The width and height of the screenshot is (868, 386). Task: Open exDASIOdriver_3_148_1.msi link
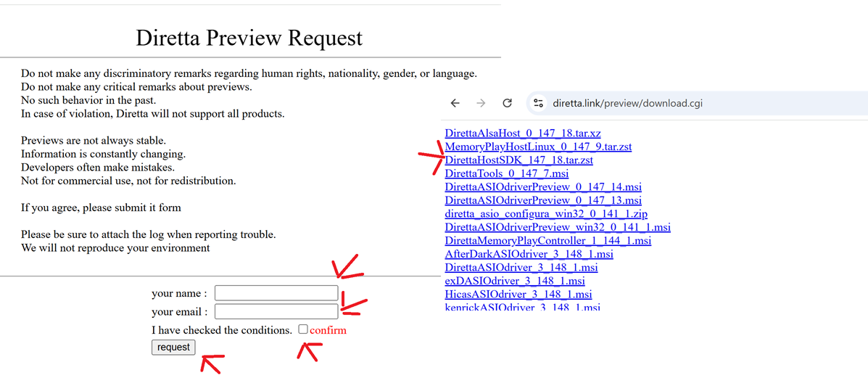514,281
